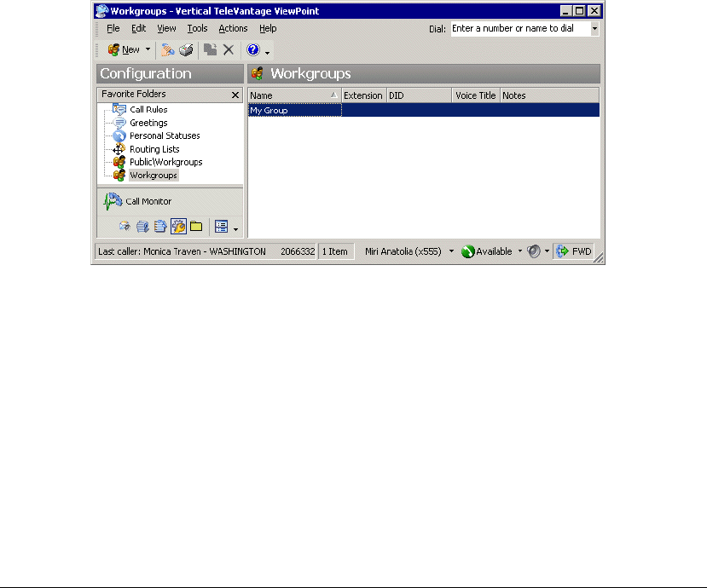
Task: Sort by the Name column header
Action: coord(294,95)
